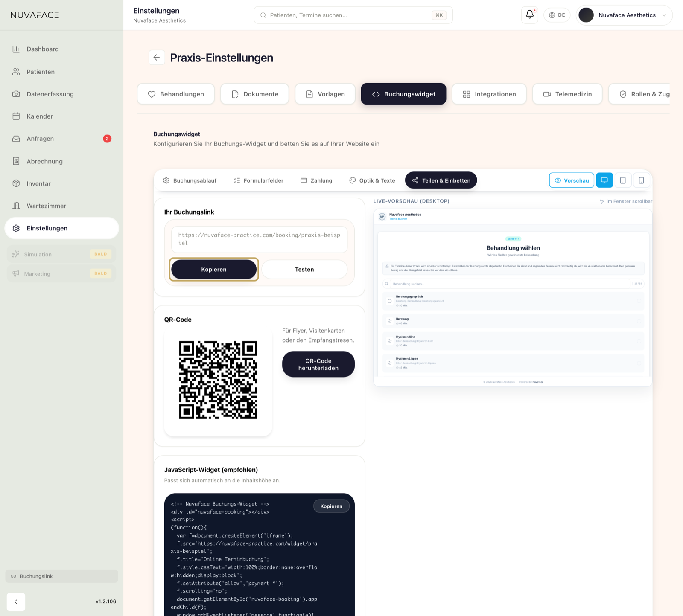Copy the JavaScript widget code
The width and height of the screenshot is (683, 616).
point(331,506)
